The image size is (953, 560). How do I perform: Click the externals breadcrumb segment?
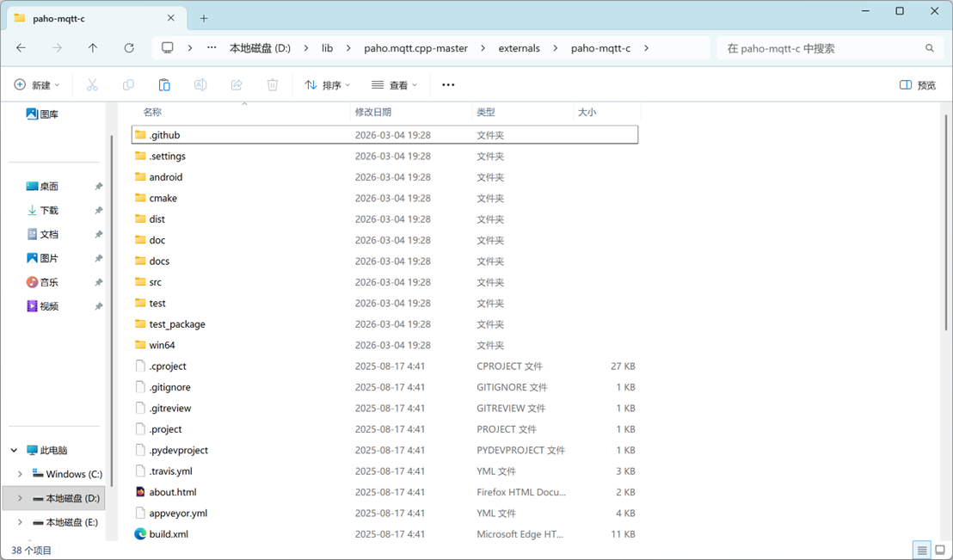point(519,48)
